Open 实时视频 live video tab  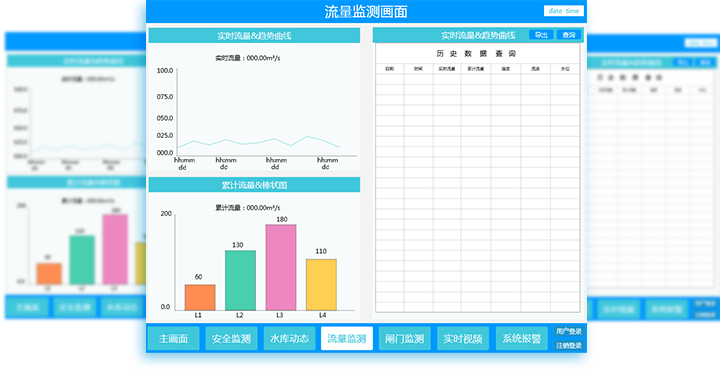463,339
